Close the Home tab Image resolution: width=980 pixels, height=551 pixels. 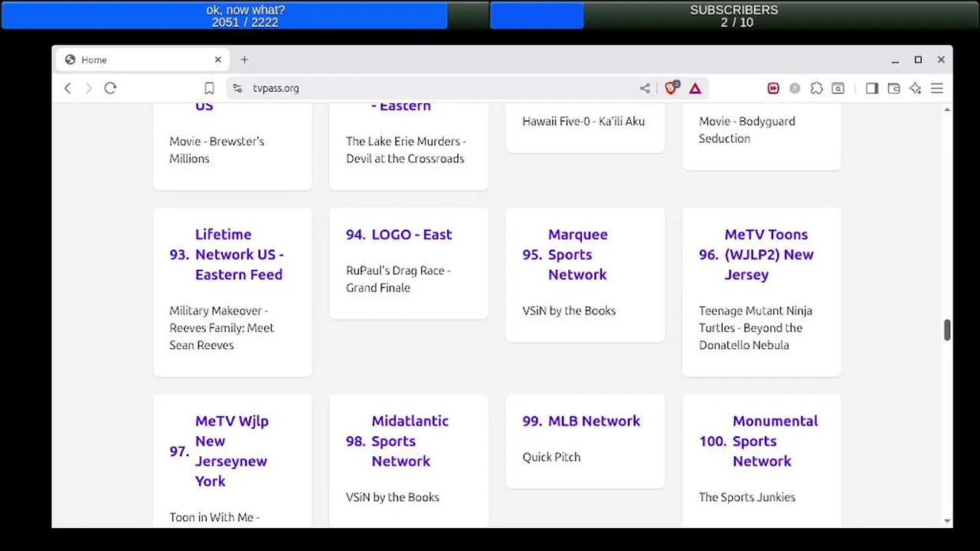(x=217, y=60)
